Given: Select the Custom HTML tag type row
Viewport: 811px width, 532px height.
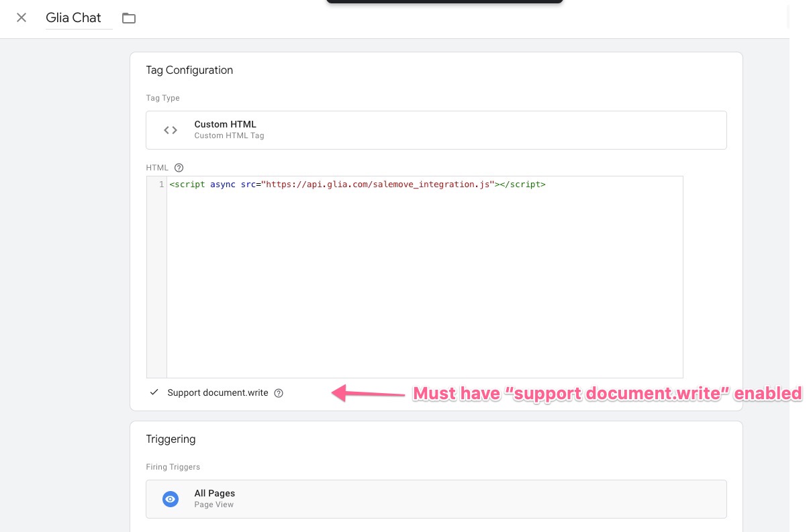Looking at the screenshot, I should point(436,130).
